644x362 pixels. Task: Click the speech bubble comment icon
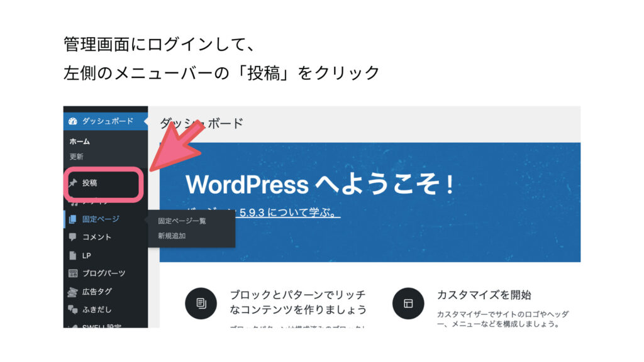73,237
